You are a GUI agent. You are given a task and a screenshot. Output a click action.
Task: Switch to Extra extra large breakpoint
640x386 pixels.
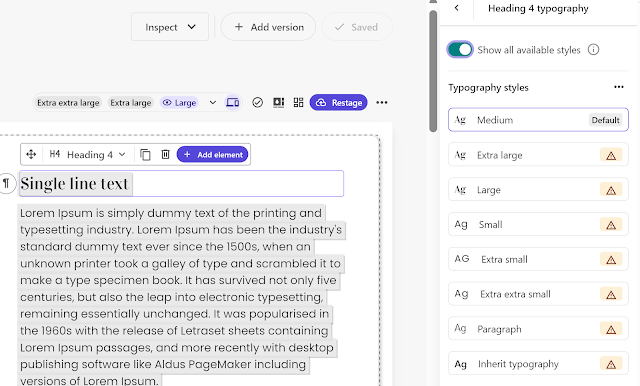pyautogui.click(x=68, y=102)
